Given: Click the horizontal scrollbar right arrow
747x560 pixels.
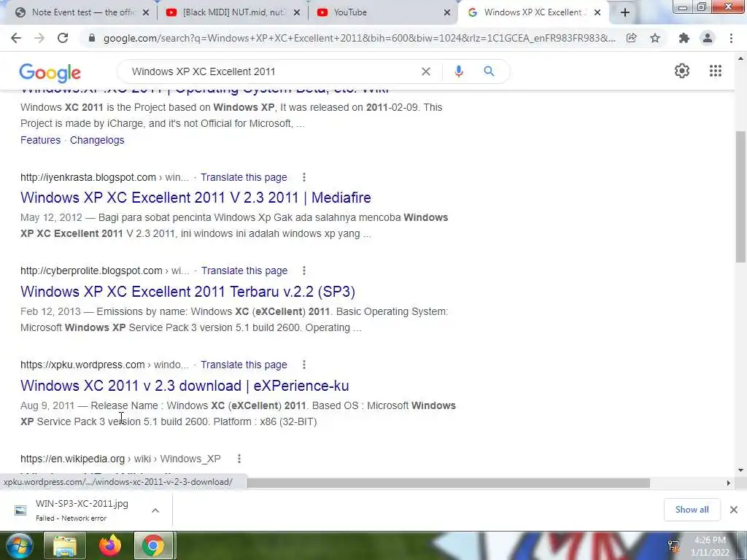Looking at the screenshot, I should point(729,483).
